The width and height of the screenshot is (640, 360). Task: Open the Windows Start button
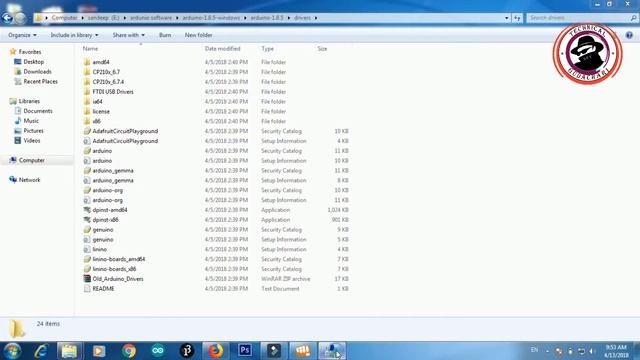pyautogui.click(x=12, y=351)
